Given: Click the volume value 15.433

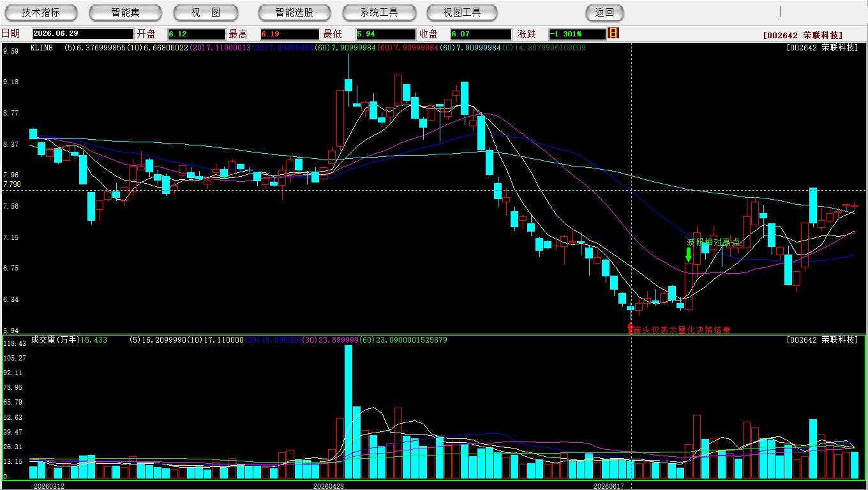Looking at the screenshot, I should click(94, 340).
